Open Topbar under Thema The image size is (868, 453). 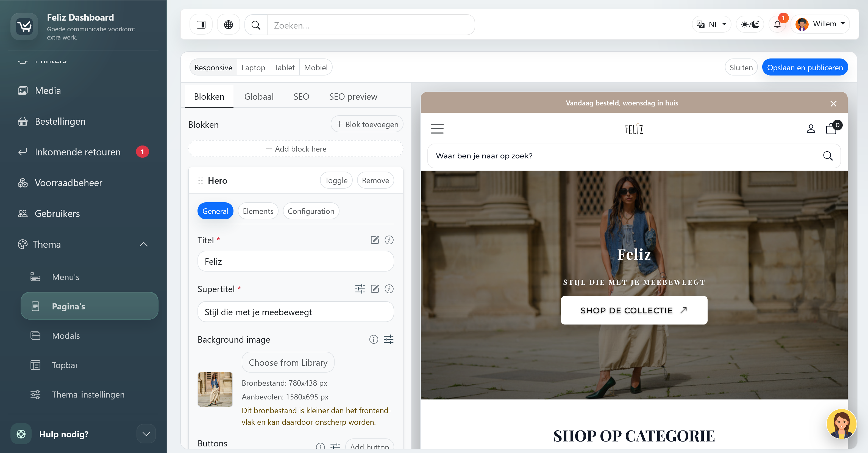tap(65, 365)
